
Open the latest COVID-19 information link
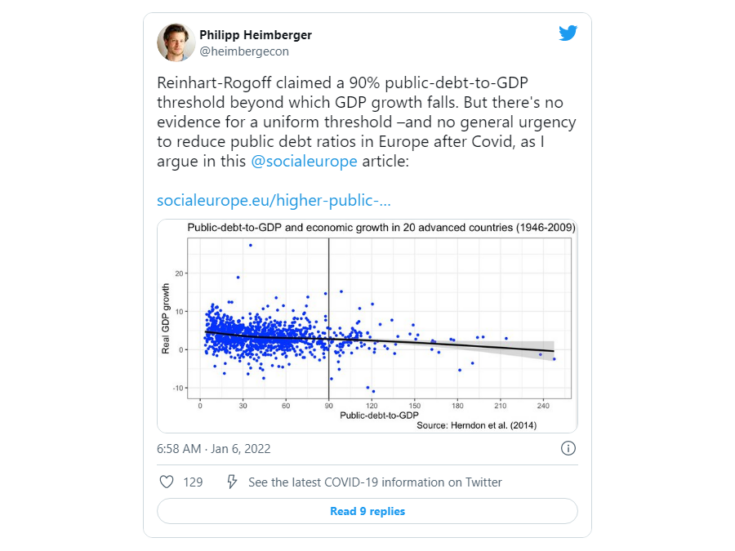pyautogui.click(x=375, y=482)
